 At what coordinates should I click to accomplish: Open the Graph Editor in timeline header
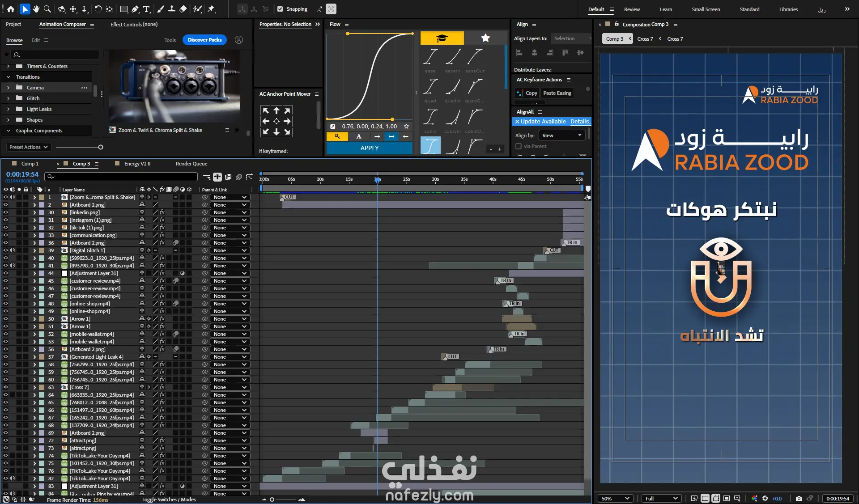click(250, 177)
